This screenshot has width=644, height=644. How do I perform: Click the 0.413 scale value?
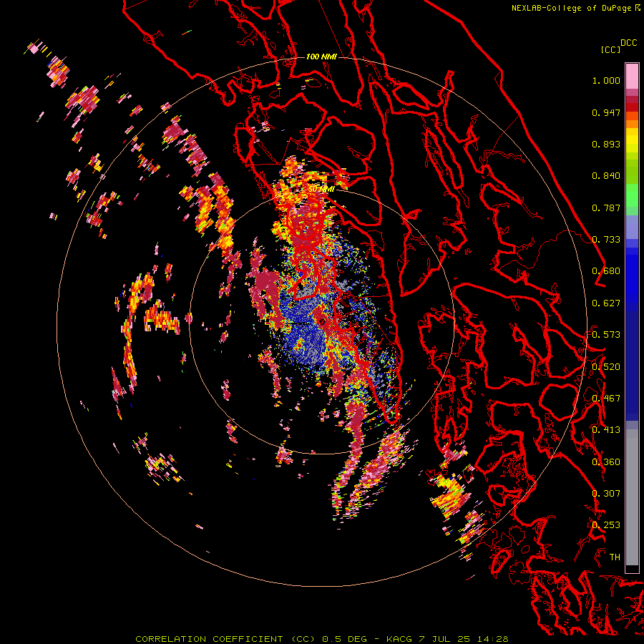[x=606, y=430]
